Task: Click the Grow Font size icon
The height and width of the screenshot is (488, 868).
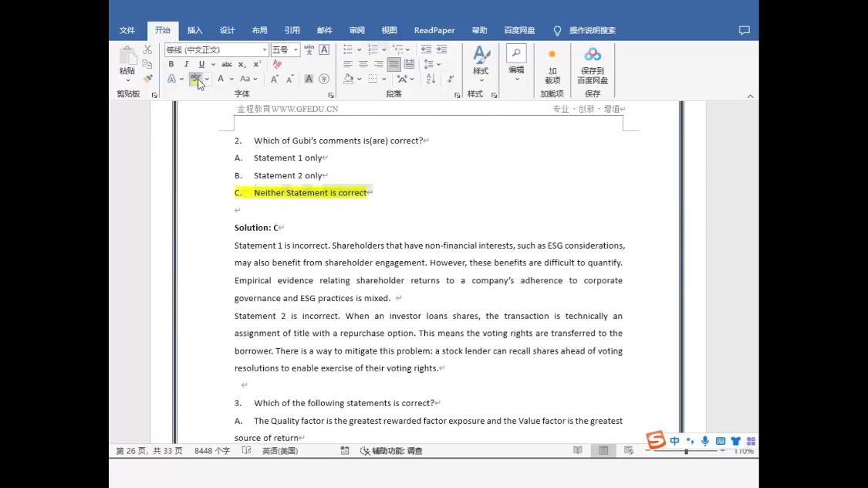Action: (274, 79)
